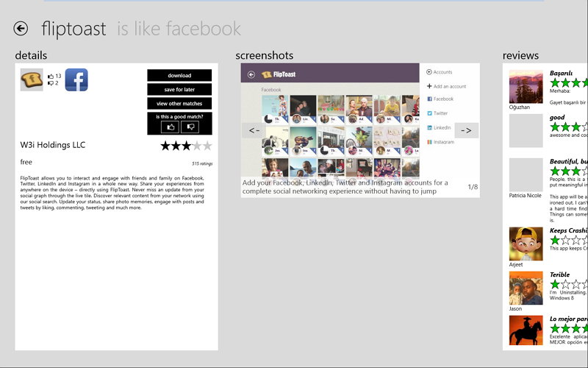Open the 'good' review title
Screen dimensions: 588x368
(x=557, y=118)
